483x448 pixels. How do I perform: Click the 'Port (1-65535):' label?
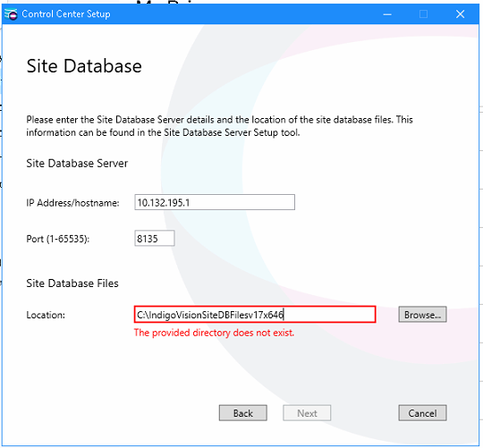click(58, 239)
